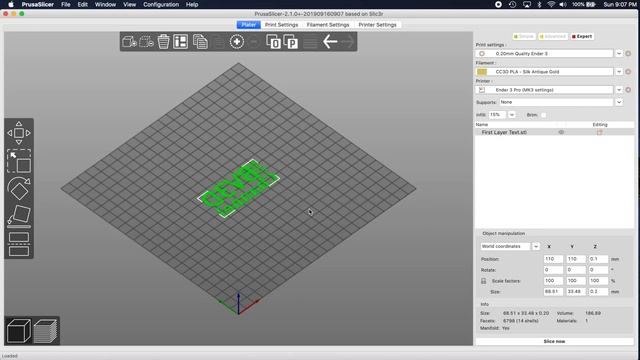Viewport: 640px width, 360px height.
Task: Click the Rotate Y input field
Action: pyautogui.click(x=576, y=270)
